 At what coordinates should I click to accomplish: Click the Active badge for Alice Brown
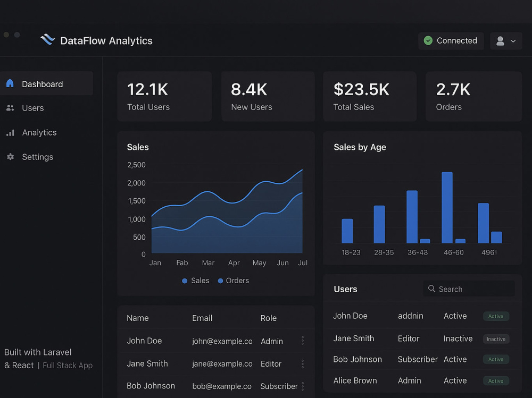point(496,381)
